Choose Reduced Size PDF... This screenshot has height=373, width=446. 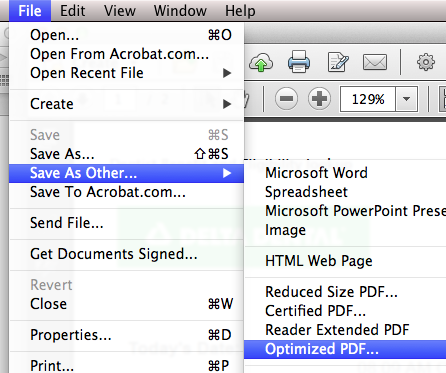345,292
